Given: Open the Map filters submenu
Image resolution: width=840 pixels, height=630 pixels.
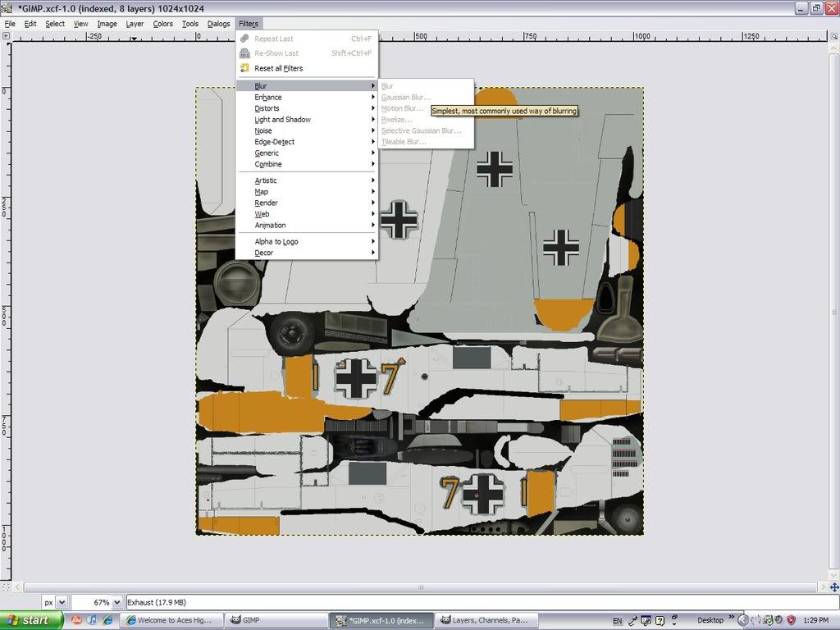Looking at the screenshot, I should click(307, 192).
